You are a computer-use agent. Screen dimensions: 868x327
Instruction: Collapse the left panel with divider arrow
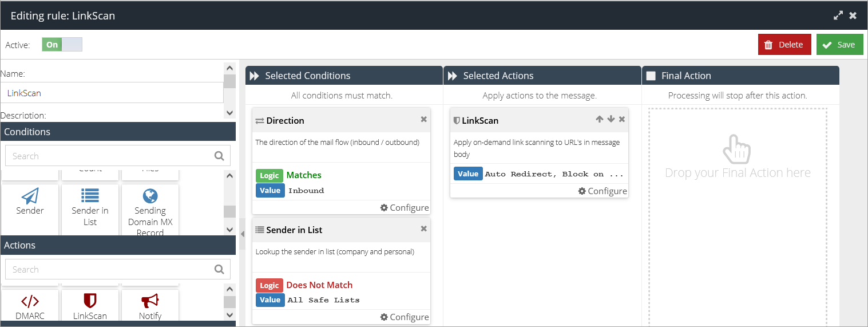(242, 234)
